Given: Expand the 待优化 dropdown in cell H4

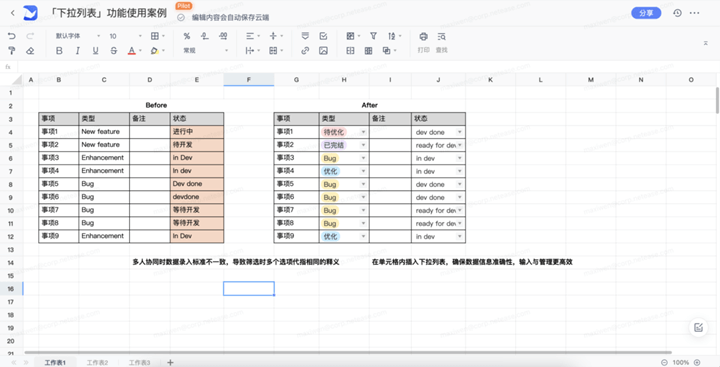Looking at the screenshot, I should point(363,132).
